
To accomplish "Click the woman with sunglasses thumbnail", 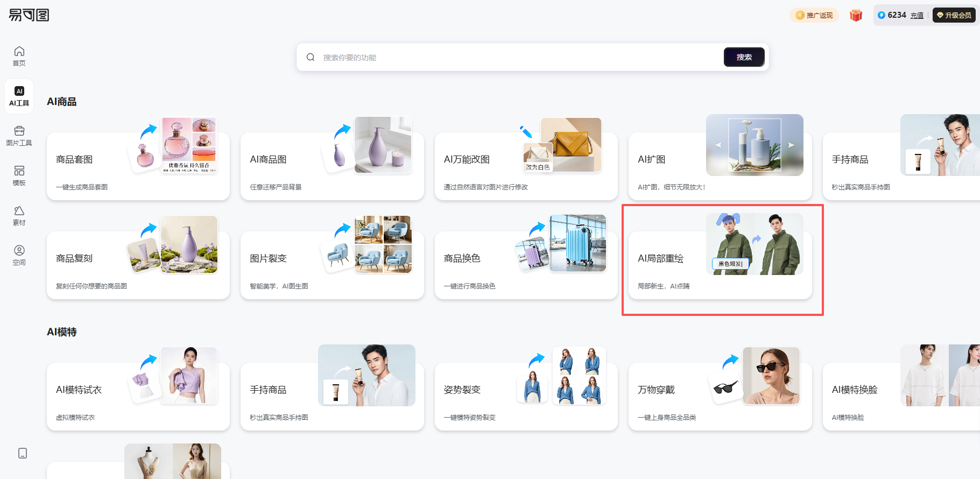I will click(x=771, y=376).
